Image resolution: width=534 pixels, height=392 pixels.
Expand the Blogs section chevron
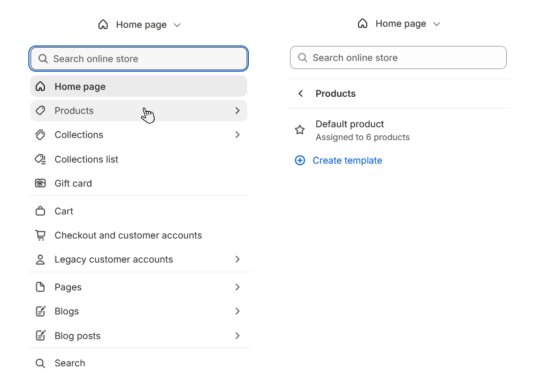(x=237, y=311)
